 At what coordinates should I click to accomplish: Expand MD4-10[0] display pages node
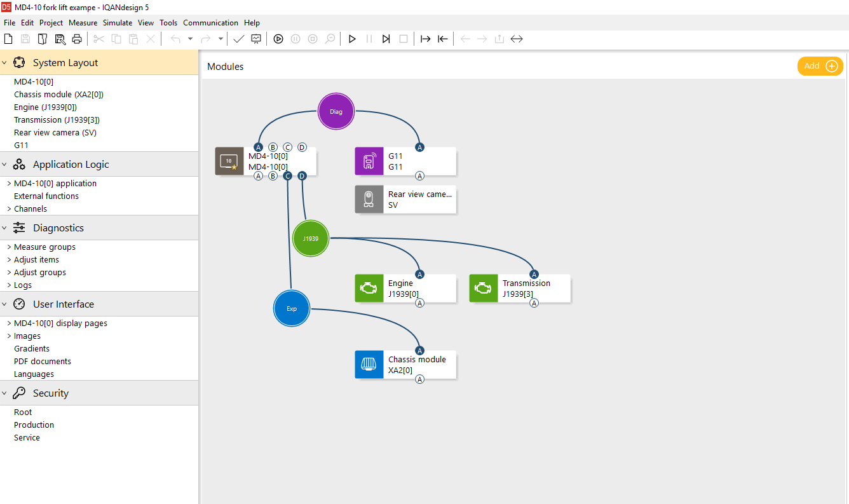pos(9,323)
